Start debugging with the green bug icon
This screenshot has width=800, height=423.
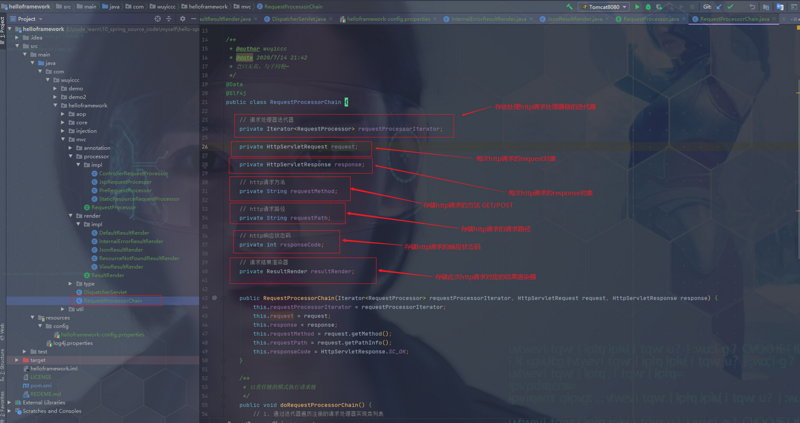click(x=648, y=7)
